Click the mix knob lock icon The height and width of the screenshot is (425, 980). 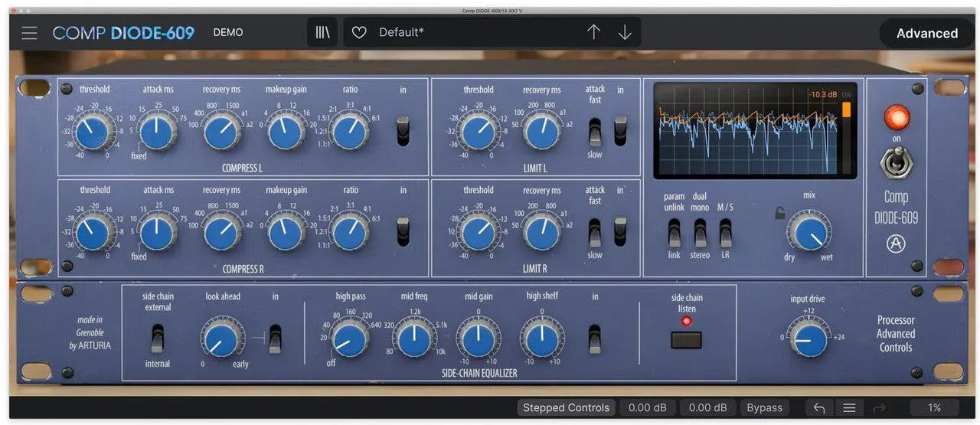[779, 214]
